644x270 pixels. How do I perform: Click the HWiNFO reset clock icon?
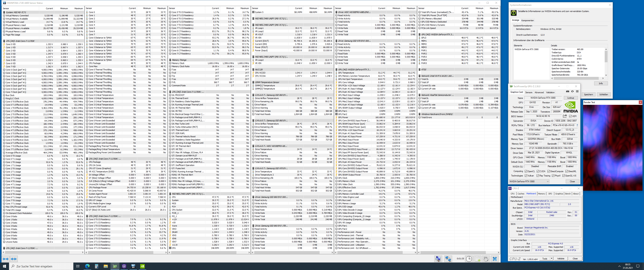coord(469,259)
